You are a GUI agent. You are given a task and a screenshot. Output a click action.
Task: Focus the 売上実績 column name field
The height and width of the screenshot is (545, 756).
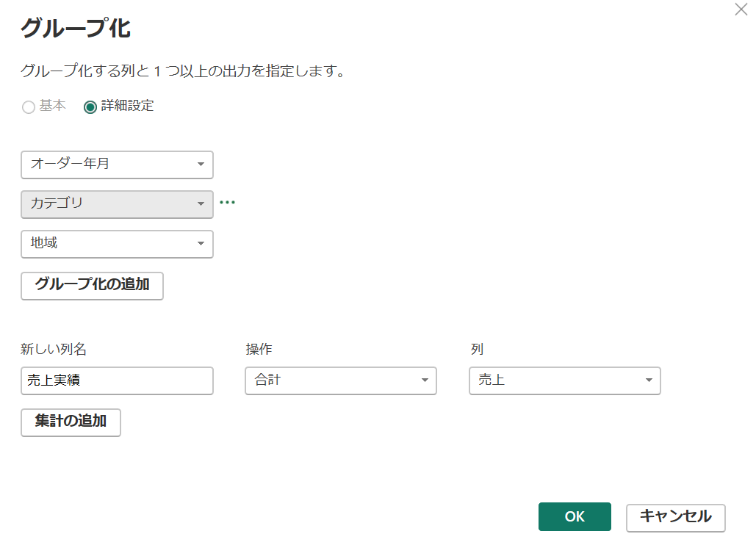117,380
